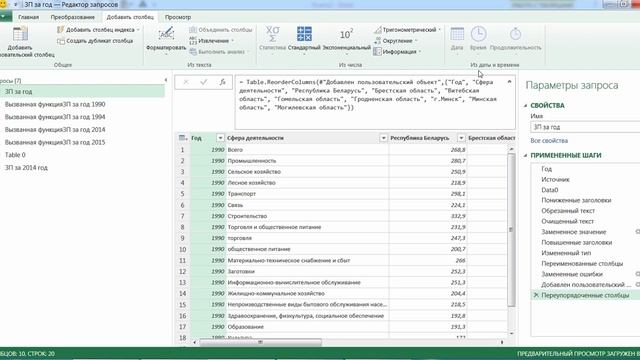
Task: Click the Duration tool icon
Action: pos(516,34)
